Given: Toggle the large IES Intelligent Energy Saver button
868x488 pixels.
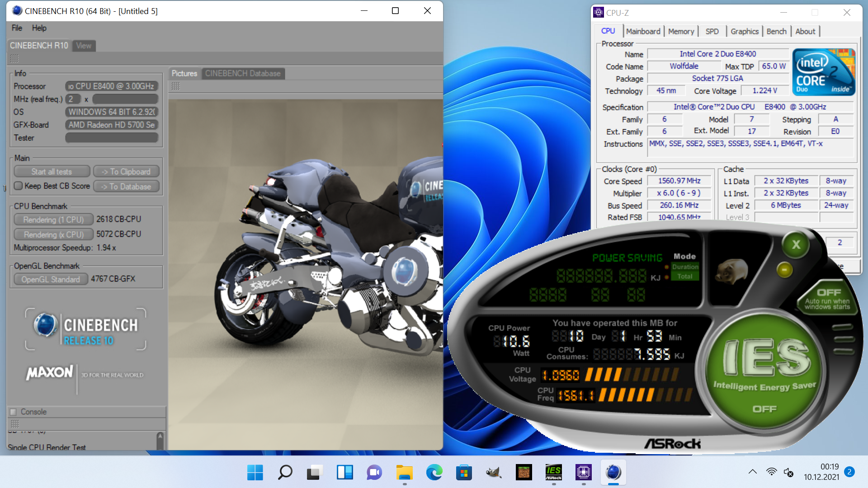Looking at the screenshot, I should coord(764,371).
